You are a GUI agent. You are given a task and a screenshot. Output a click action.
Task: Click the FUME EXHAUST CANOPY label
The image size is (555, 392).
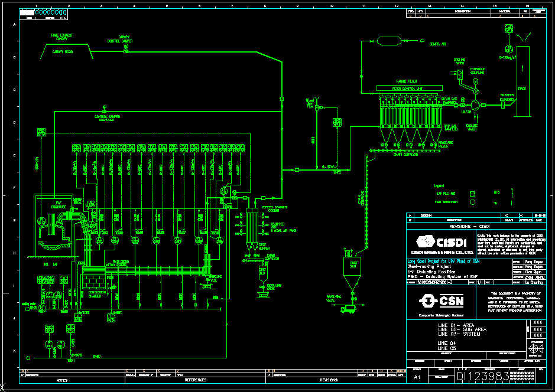coord(62,37)
